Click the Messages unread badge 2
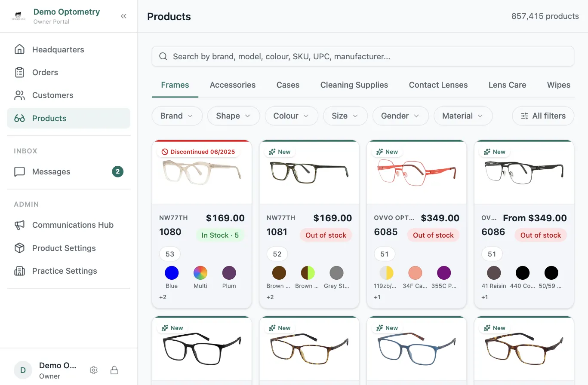Screen dimensions: 588x385 pyautogui.click(x=117, y=171)
